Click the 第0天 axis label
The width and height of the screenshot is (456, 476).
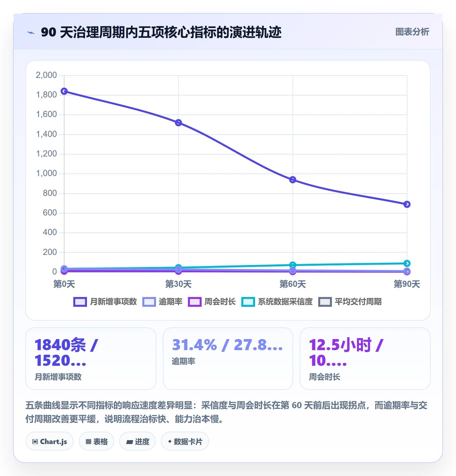point(64,284)
